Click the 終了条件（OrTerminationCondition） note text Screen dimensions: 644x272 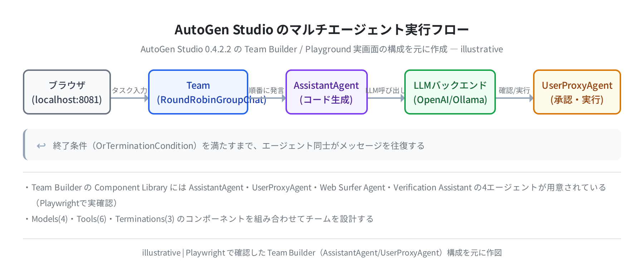click(x=239, y=146)
